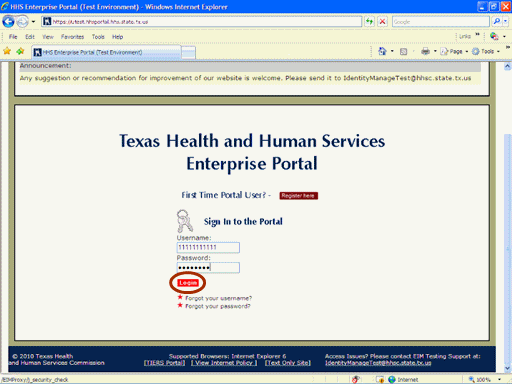Click the 'Sign In to the Portal' heading
The width and height of the screenshot is (512, 384).
click(243, 221)
